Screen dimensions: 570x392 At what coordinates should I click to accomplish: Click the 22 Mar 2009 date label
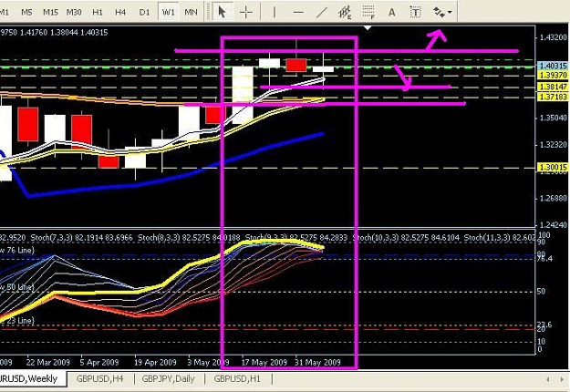tap(48, 363)
